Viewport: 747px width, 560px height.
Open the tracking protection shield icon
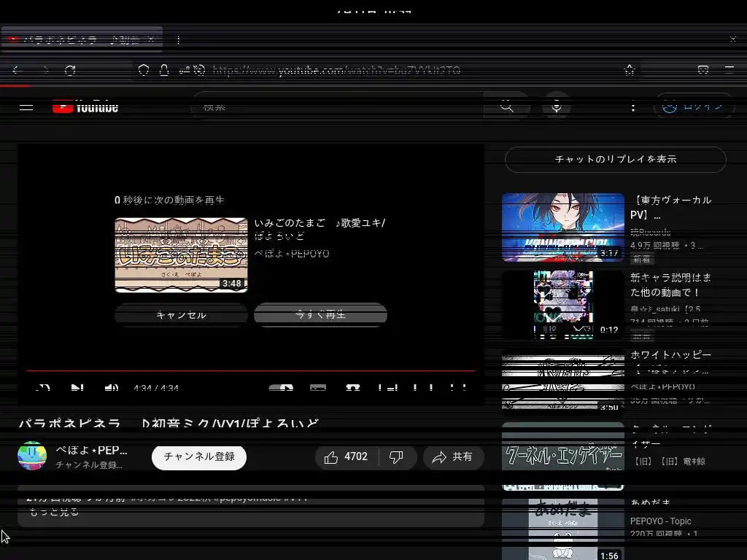pyautogui.click(x=144, y=71)
